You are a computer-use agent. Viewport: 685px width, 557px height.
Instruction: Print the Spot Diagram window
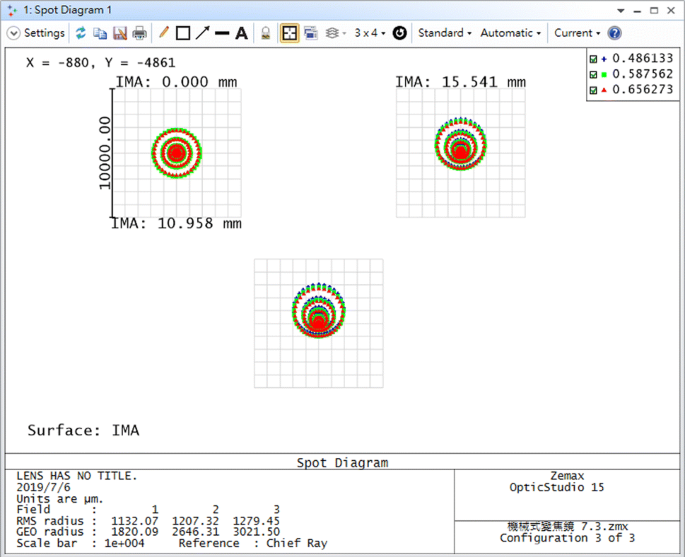[139, 33]
